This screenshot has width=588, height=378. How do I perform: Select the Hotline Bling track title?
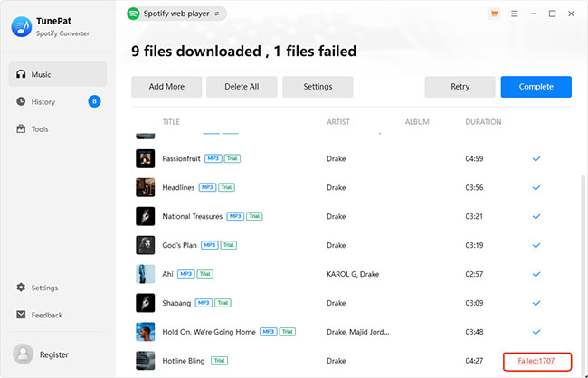coord(184,361)
